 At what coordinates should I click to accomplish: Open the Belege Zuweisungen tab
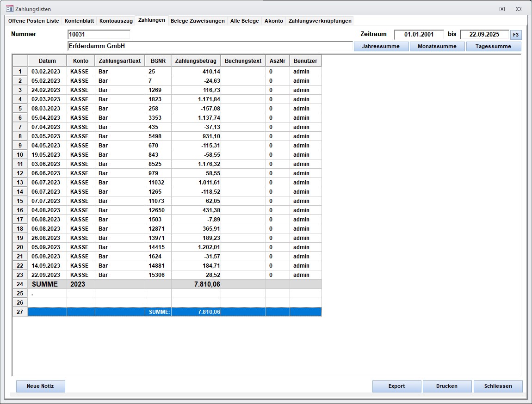(198, 21)
